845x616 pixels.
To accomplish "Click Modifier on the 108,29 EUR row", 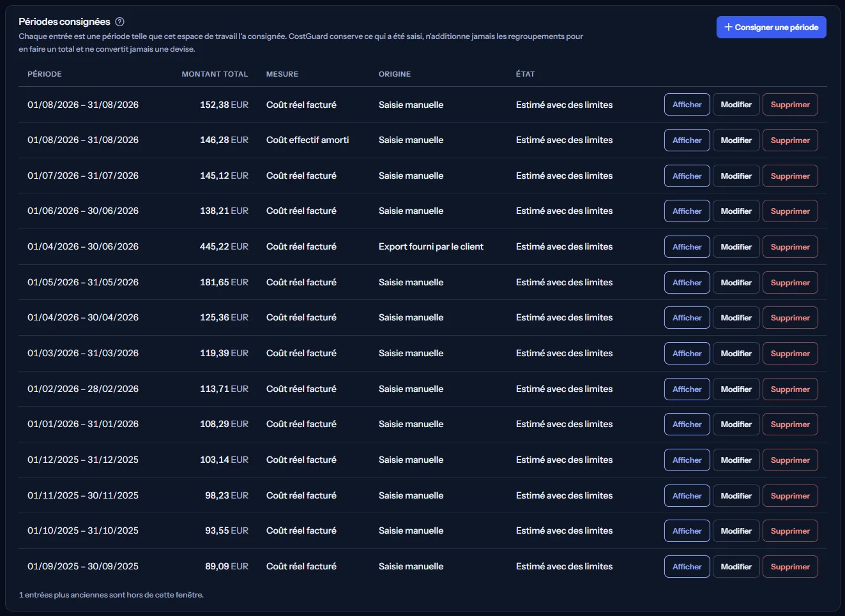I will click(736, 424).
